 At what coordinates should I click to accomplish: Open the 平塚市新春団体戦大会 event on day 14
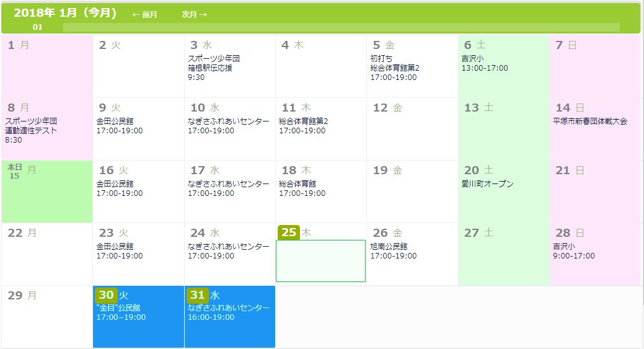[x=590, y=121]
